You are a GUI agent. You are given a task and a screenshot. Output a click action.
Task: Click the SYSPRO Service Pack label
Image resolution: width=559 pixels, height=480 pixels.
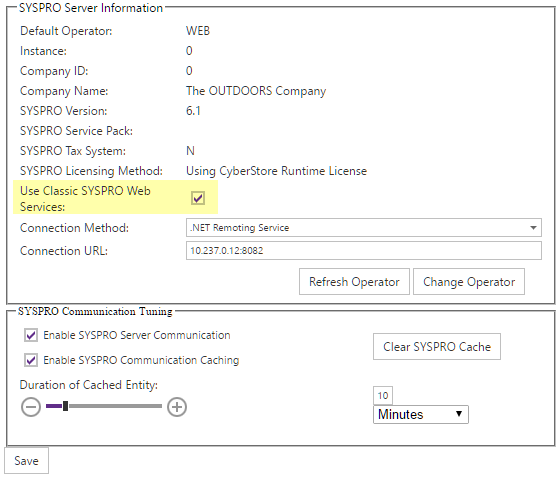(76, 131)
